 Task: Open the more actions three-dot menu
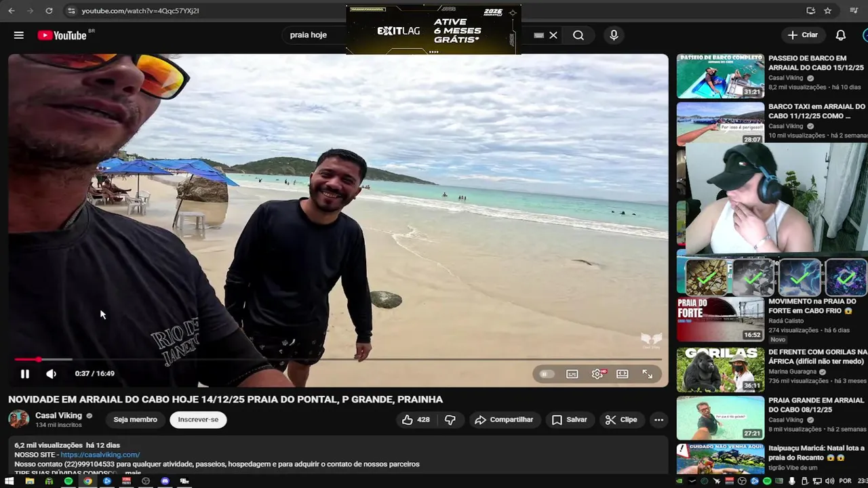click(x=658, y=420)
